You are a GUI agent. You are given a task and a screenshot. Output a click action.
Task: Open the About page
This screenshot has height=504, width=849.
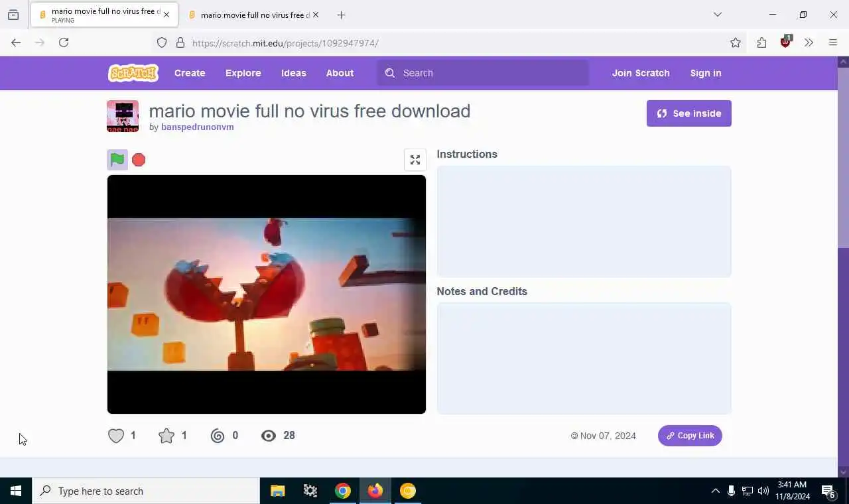[x=340, y=73]
